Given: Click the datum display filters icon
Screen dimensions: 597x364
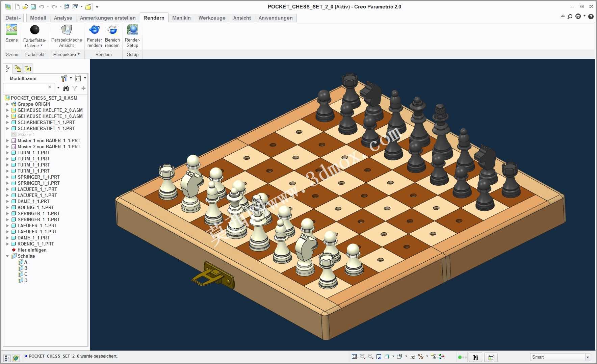Looking at the screenshot, I should coord(421,357).
